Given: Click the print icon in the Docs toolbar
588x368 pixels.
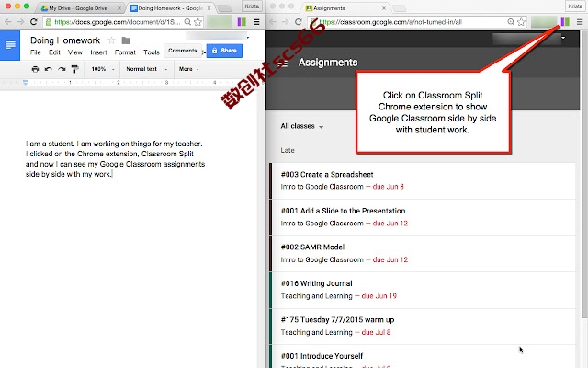Looking at the screenshot, I should [35, 69].
